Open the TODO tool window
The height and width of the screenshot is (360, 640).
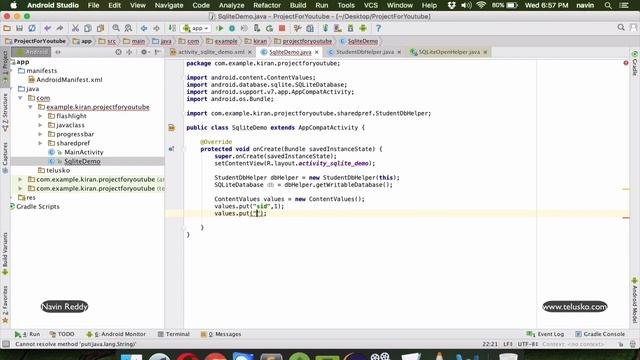click(x=62, y=334)
